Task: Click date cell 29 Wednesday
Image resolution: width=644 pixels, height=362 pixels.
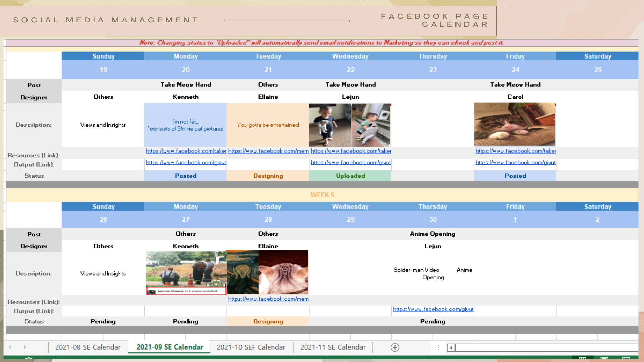Action: [350, 219]
